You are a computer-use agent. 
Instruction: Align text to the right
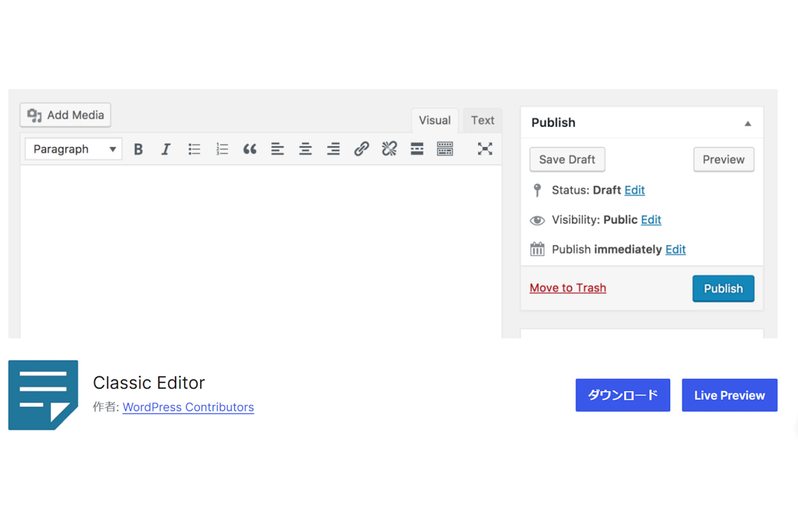333,149
